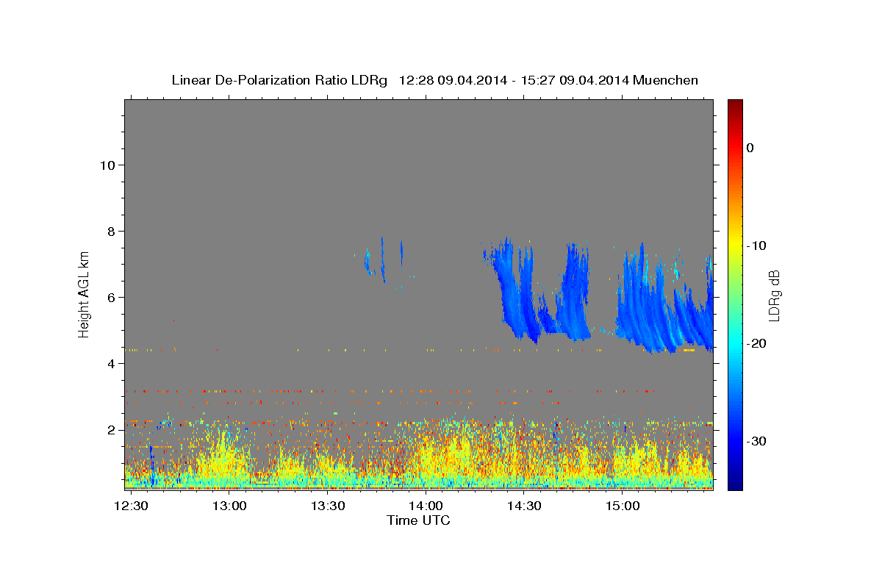Click the dark blue bottom of the colorbar

(735, 481)
